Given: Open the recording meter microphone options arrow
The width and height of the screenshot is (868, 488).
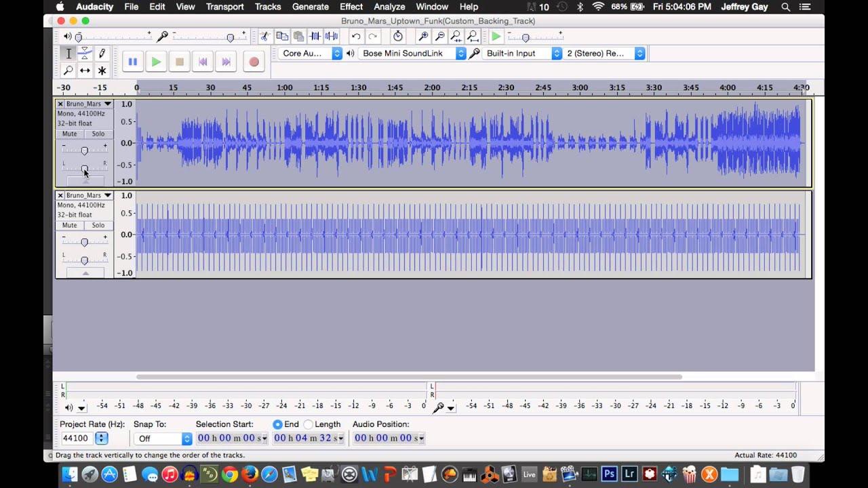Looking at the screenshot, I should tap(450, 407).
